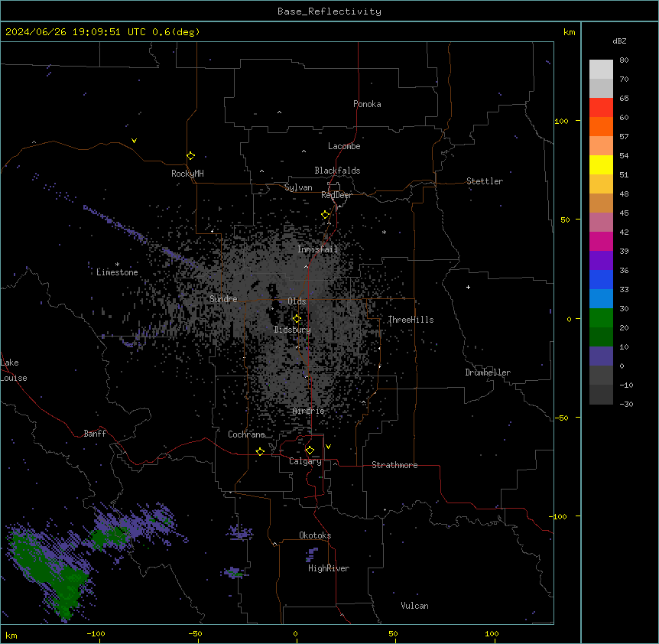
Task: Click the -30 value on dBZ legend
Action: pos(626,404)
